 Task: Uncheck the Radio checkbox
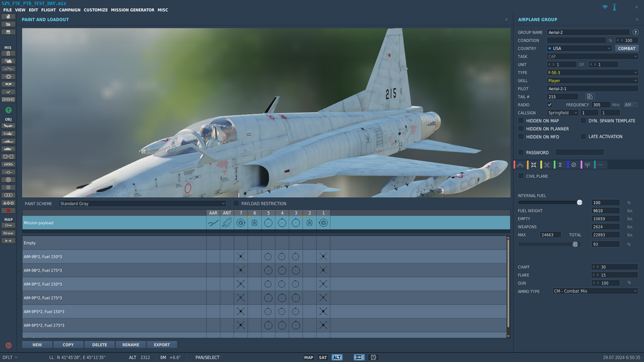[549, 105]
